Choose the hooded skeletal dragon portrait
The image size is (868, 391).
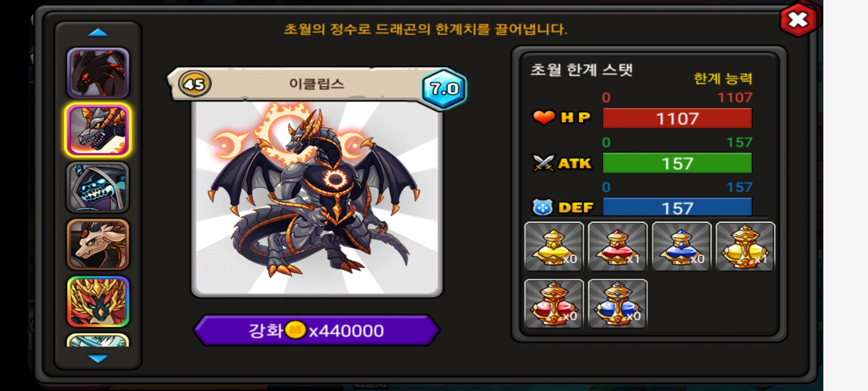tap(98, 187)
